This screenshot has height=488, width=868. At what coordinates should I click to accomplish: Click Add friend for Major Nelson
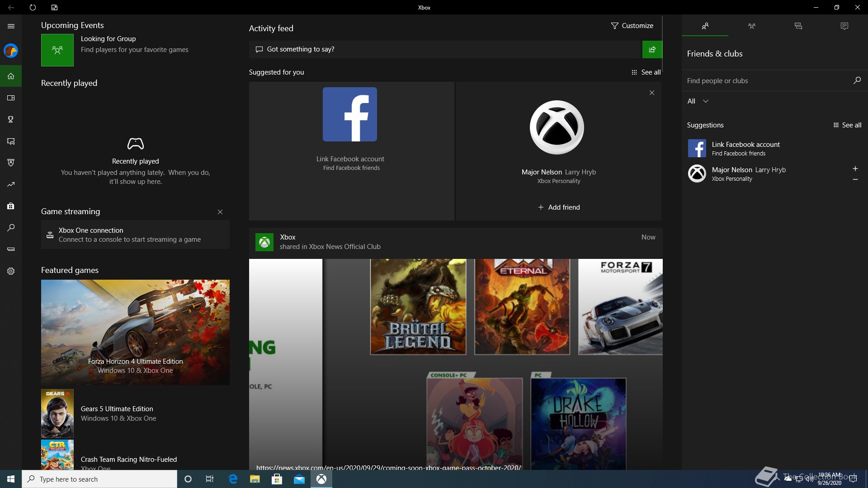pos(559,207)
